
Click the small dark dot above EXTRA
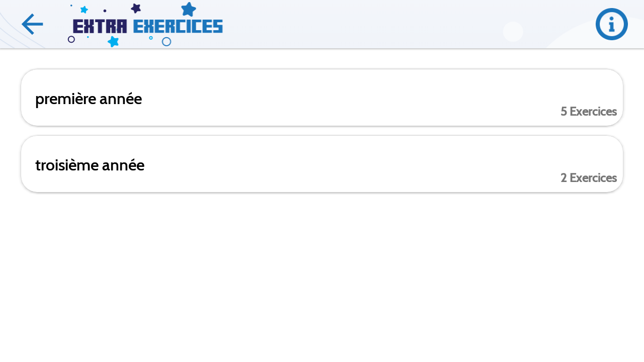(105, 11)
